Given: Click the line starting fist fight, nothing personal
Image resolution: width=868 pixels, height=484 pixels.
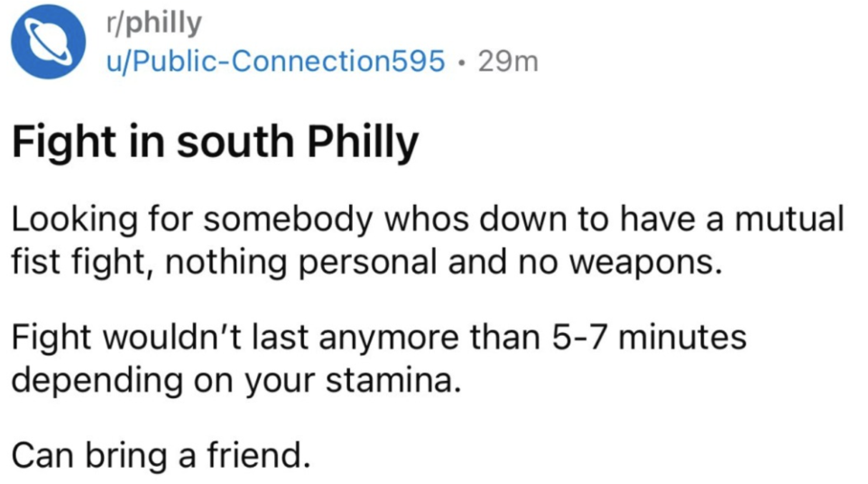Looking at the screenshot, I should 367,262.
